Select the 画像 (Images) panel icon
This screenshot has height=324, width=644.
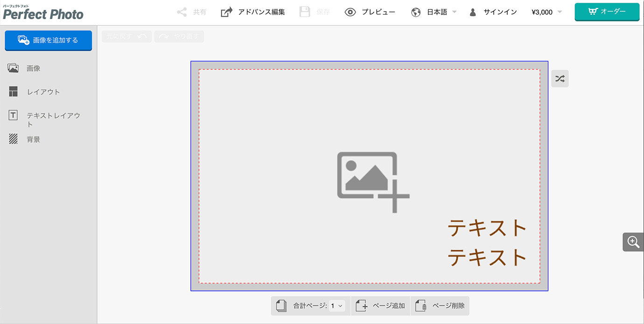click(x=13, y=68)
